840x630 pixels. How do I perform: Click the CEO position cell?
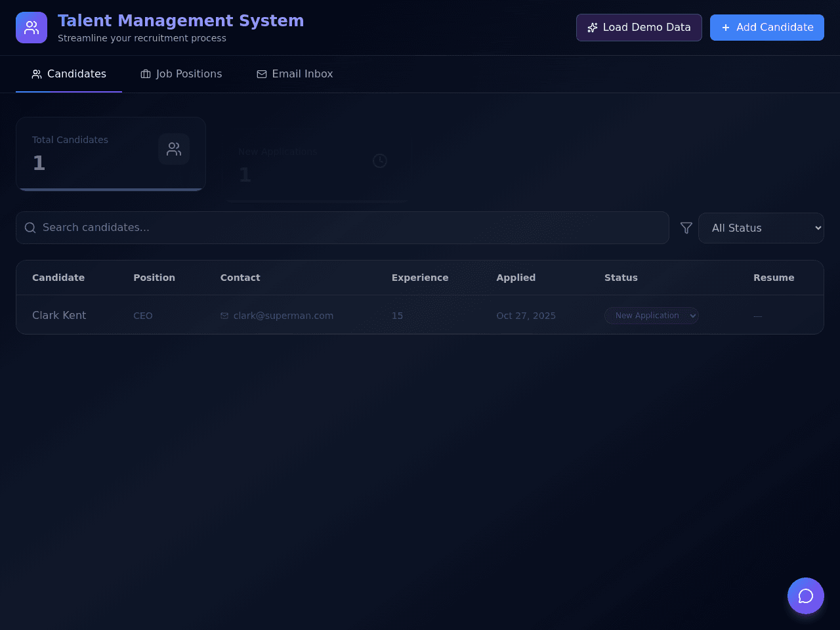(143, 316)
